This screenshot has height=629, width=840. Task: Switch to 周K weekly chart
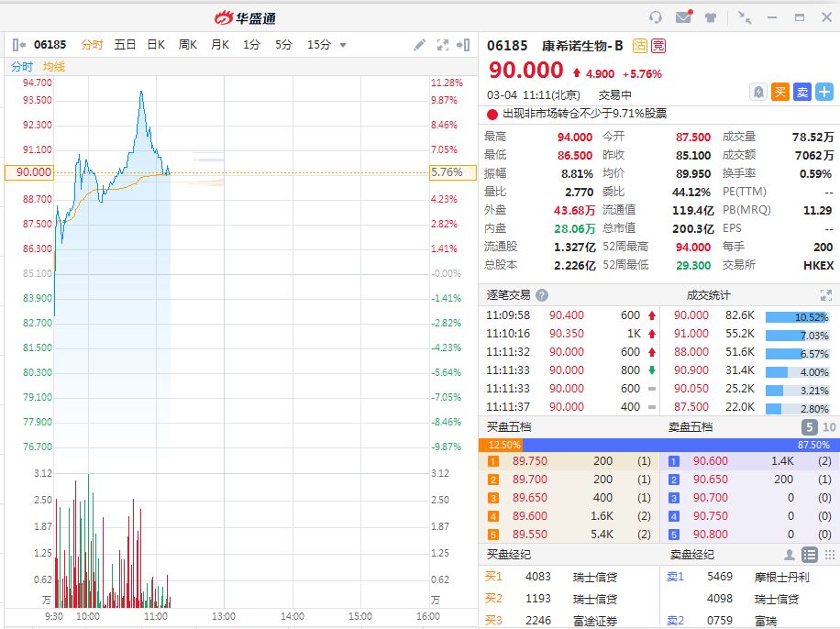[x=188, y=44]
